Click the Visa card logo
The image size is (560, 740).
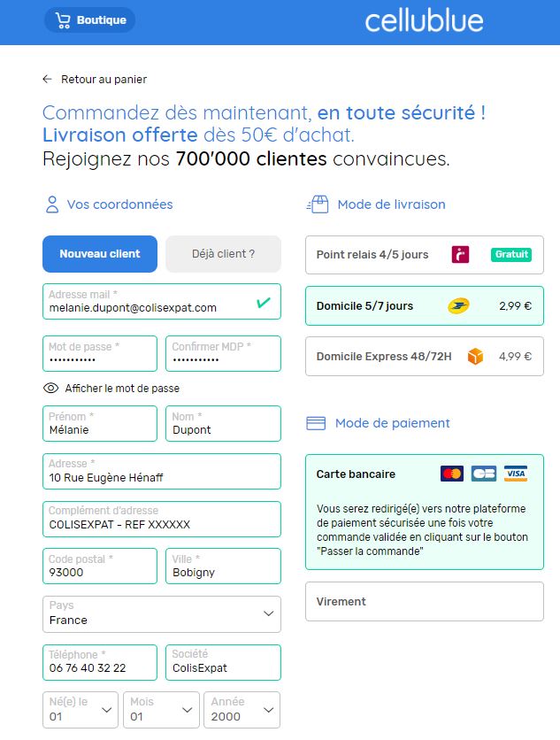(515, 474)
